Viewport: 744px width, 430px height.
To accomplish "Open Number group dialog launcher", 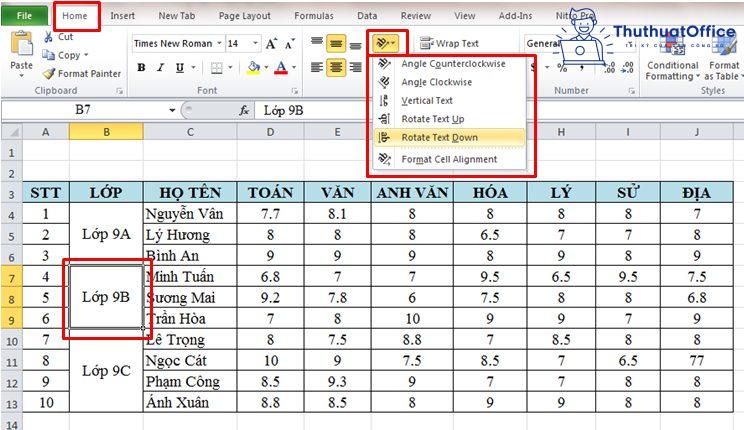I will tap(632, 91).
